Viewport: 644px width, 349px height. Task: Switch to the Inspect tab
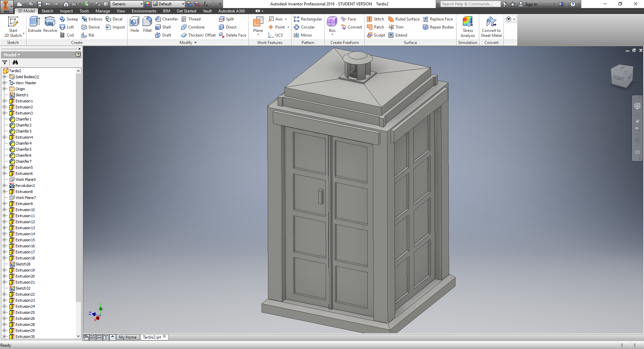(66, 11)
